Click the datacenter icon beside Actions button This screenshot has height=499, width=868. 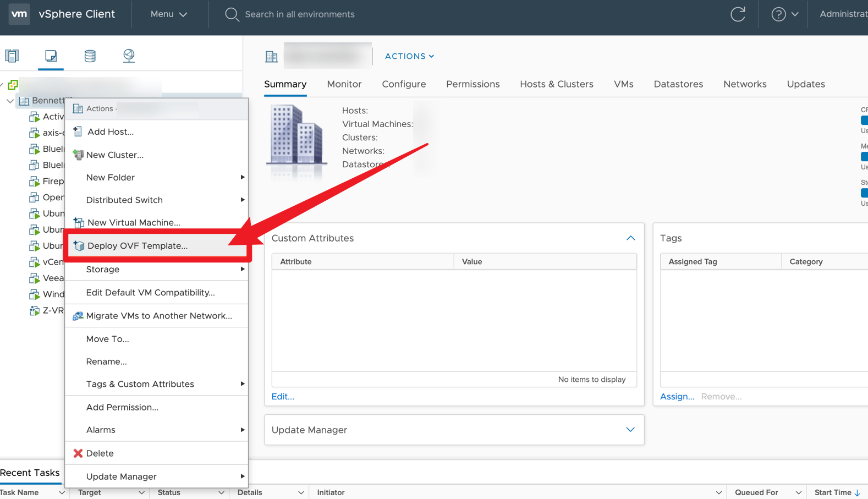click(271, 56)
